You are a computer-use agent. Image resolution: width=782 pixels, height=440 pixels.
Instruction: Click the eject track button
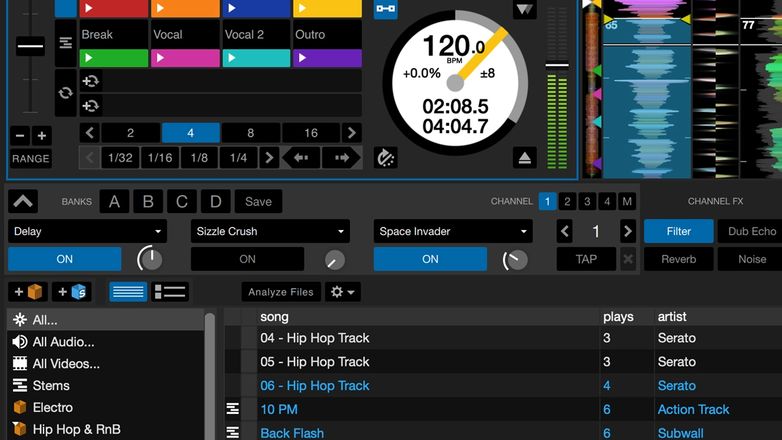pos(524,158)
